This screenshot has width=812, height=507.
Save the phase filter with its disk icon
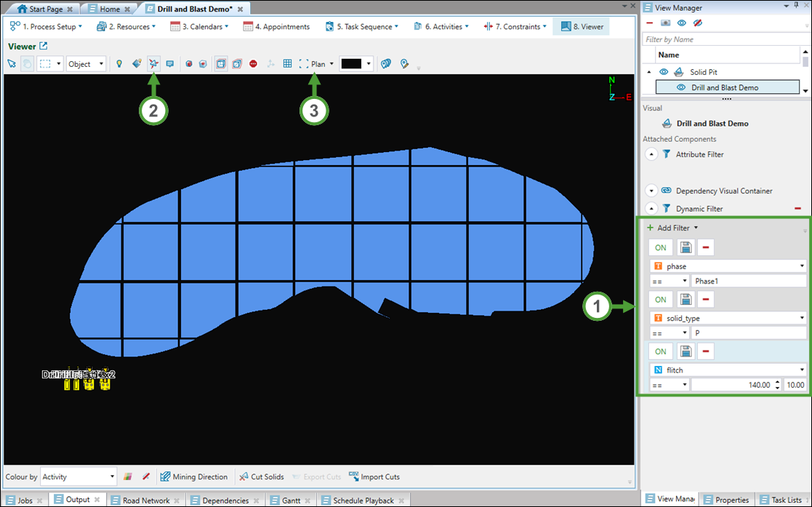(x=685, y=248)
